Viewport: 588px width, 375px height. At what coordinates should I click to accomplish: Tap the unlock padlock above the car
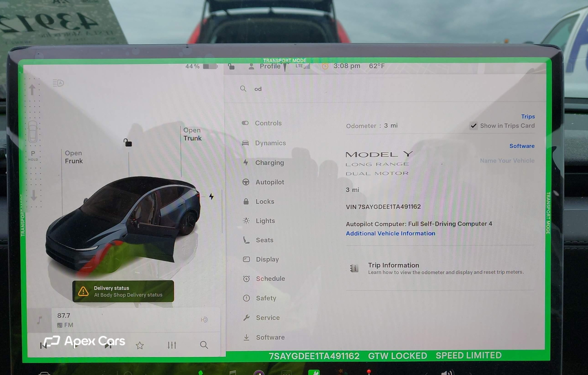point(128,142)
